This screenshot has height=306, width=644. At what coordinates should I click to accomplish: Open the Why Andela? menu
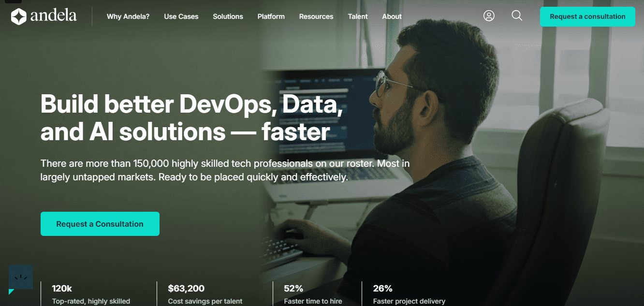tap(128, 16)
